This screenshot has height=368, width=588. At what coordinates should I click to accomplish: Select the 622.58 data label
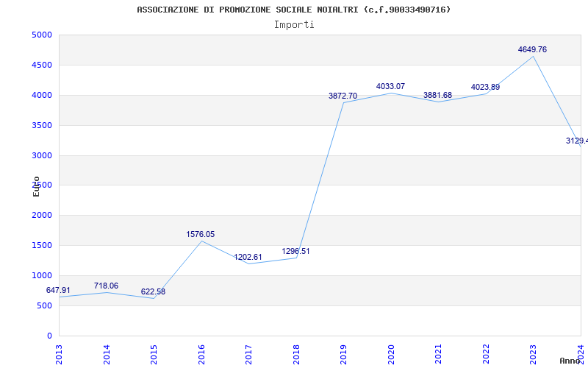153,291
